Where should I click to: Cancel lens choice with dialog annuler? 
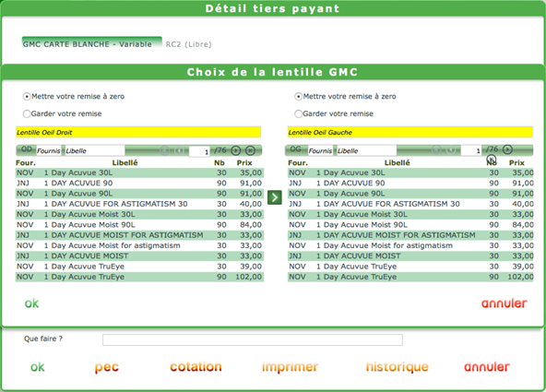tap(504, 303)
